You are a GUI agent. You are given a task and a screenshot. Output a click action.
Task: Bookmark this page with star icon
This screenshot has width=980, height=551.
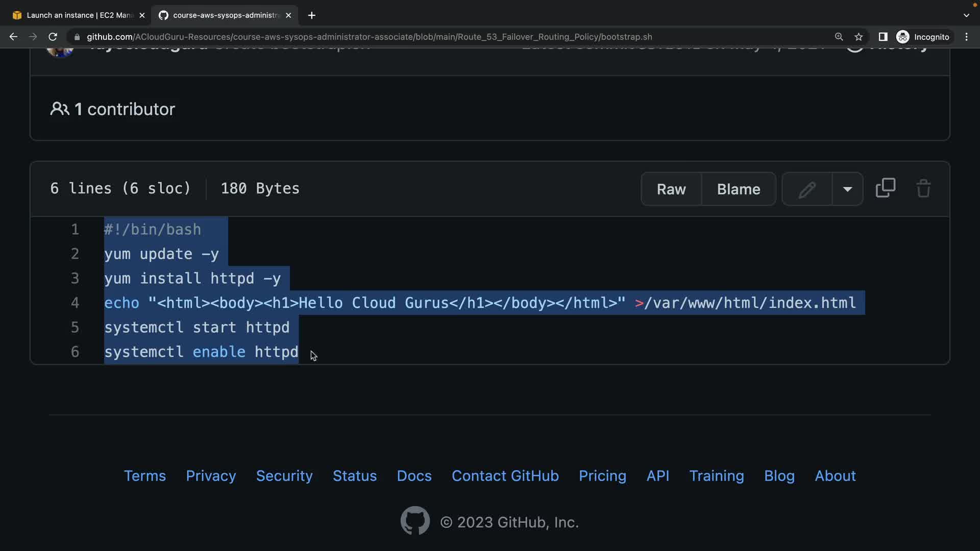click(x=859, y=37)
